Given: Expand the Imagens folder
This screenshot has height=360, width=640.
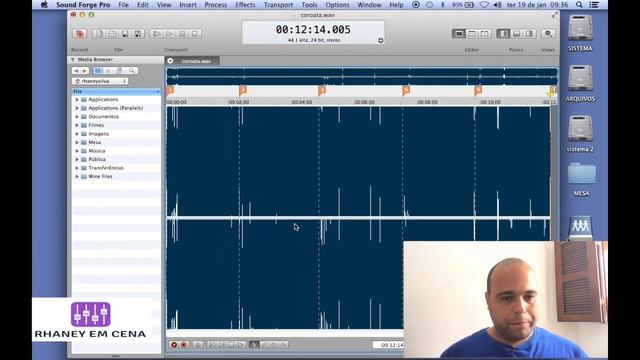Looking at the screenshot, I should coord(77,134).
